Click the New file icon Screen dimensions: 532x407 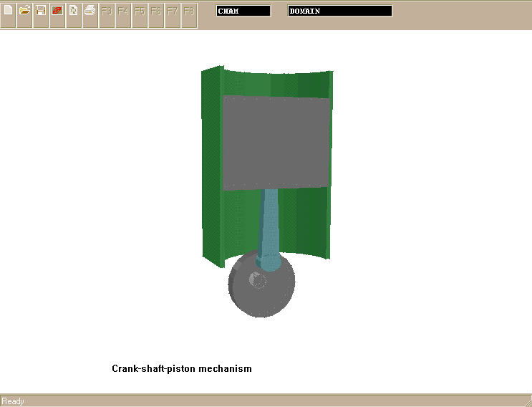pos(9,11)
